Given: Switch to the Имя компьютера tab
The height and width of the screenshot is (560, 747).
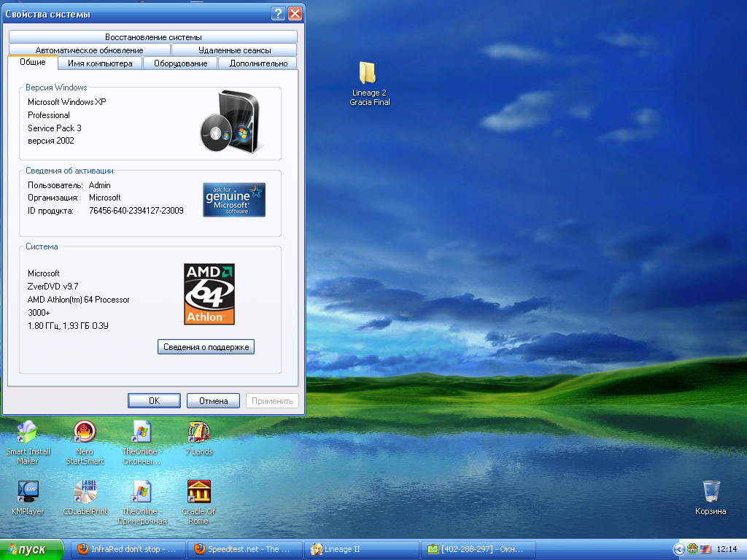Looking at the screenshot, I should (x=100, y=63).
